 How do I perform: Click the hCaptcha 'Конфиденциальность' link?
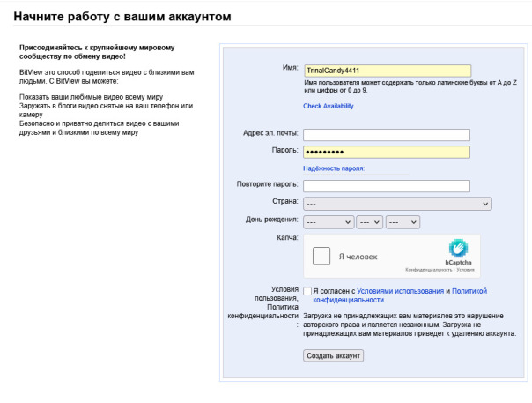point(429,270)
